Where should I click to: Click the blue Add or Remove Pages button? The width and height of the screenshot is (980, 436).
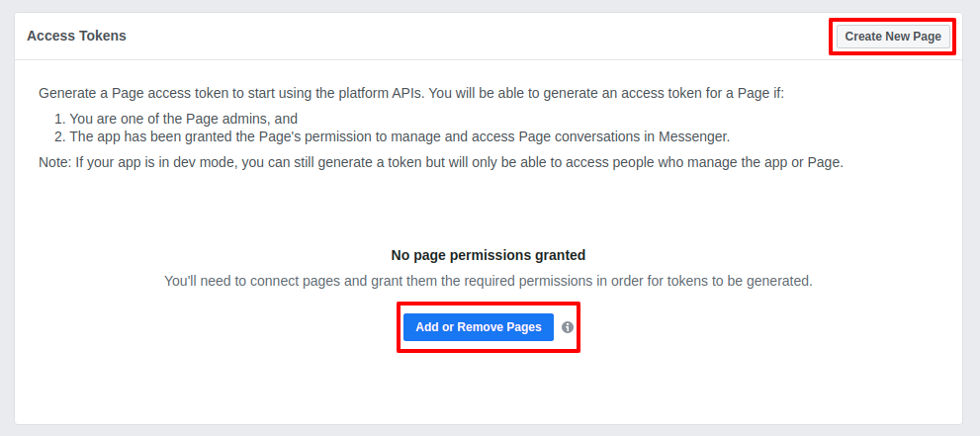[478, 327]
